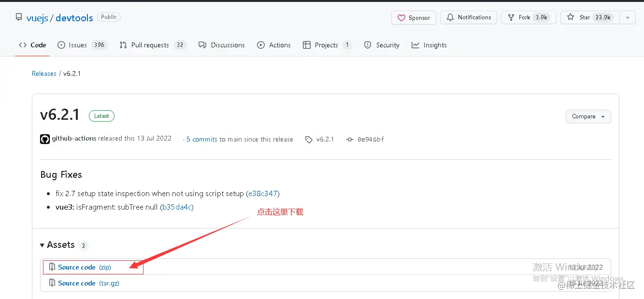Image resolution: width=644 pixels, height=299 pixels.
Task: Click the zip file icon
Action: coord(53,267)
